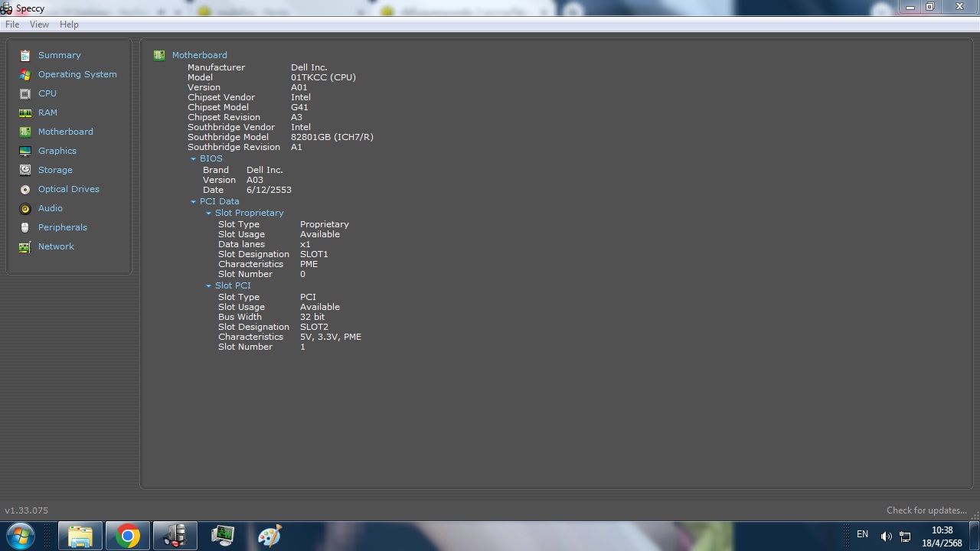Open Paint from the taskbar
Screen dimensions: 980x551
(x=269, y=535)
